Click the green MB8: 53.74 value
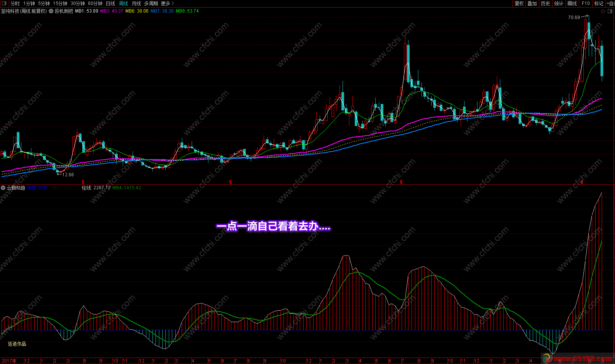This screenshot has width=615, height=364. click(187, 11)
